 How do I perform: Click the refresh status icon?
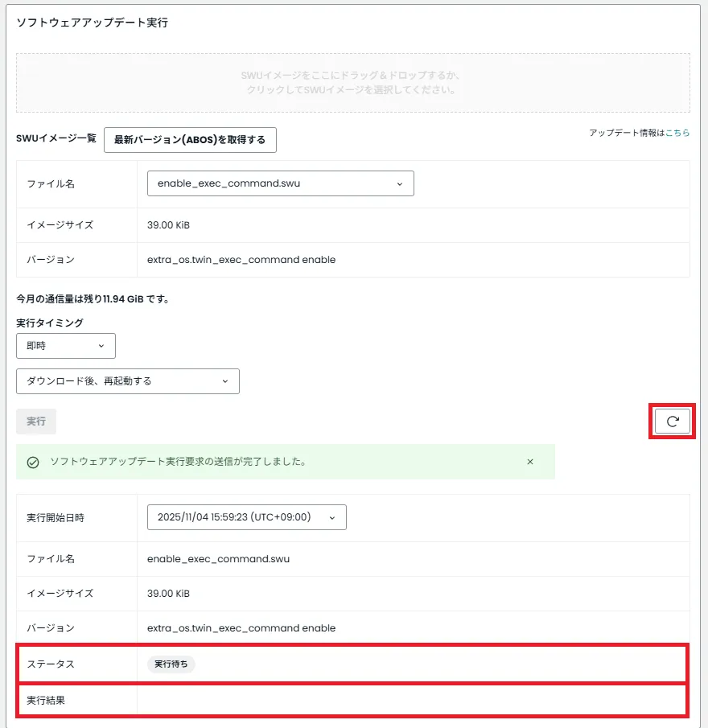[x=672, y=421]
